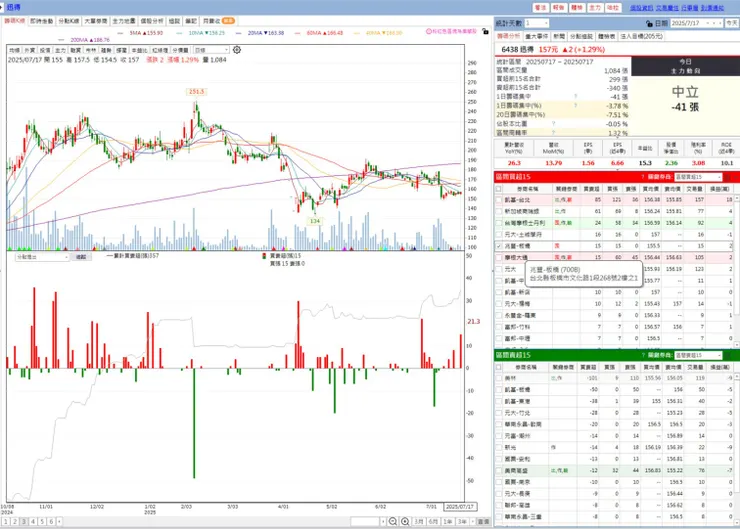
Task: Toggle the 20MA legend line
Action: [x=260, y=33]
